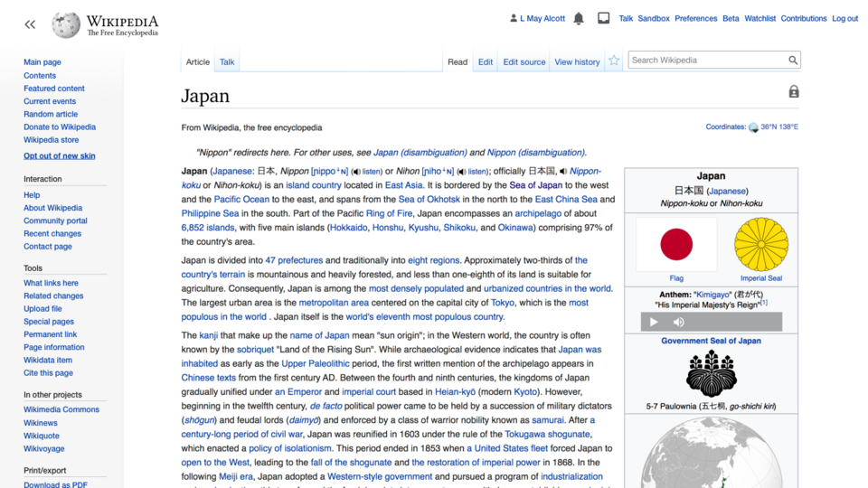Viewport: 868px width, 488px height.
Task: Play the Kimigayo anthem audio
Action: (653, 322)
